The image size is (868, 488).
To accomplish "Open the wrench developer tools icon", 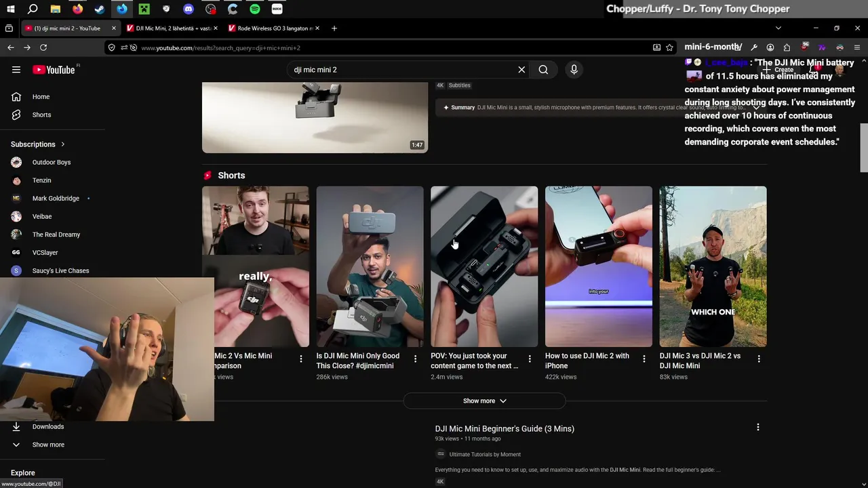I will point(753,47).
